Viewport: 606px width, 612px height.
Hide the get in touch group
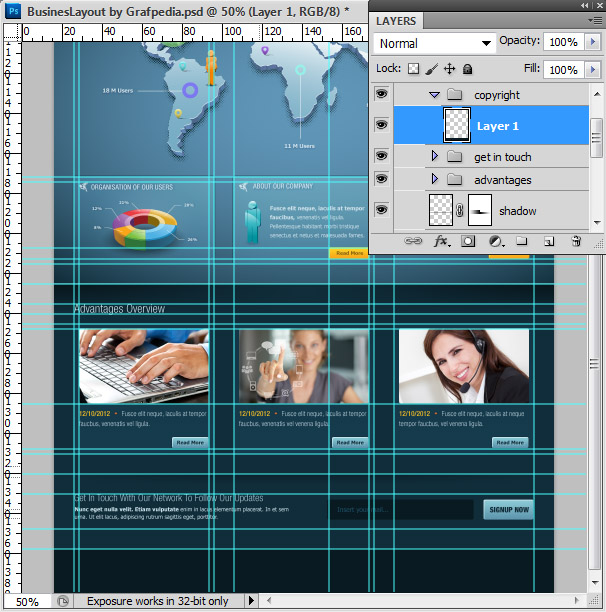(x=381, y=156)
